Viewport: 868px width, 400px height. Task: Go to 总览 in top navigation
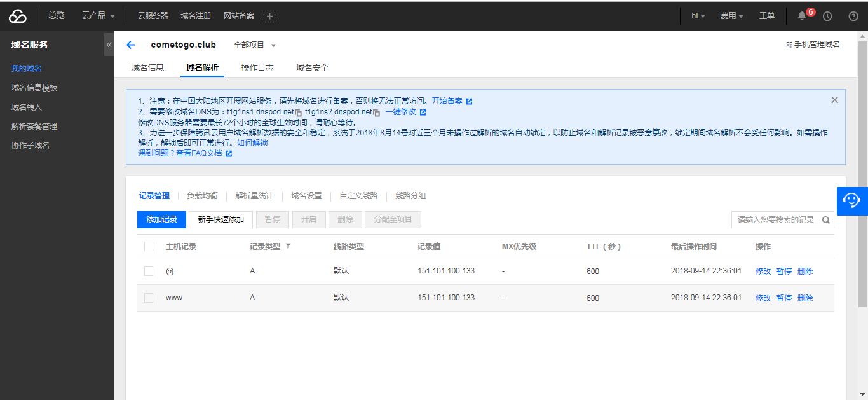coord(57,16)
